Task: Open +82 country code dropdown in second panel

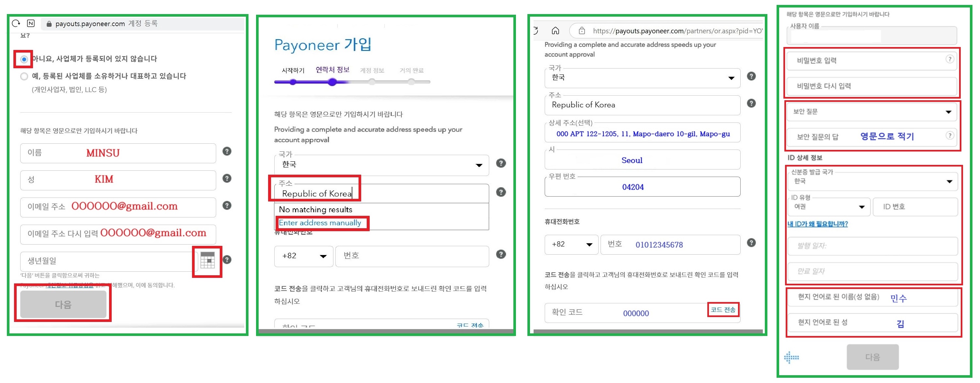Action: click(x=304, y=256)
